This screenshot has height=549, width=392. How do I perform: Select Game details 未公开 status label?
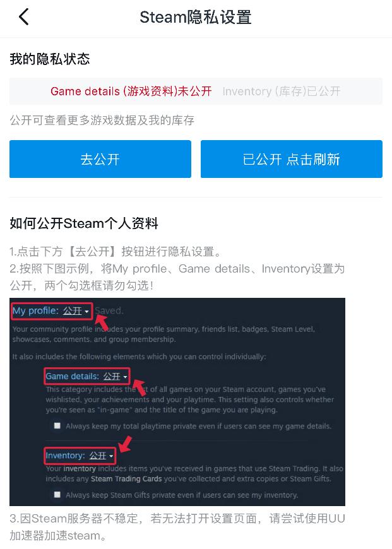[131, 91]
